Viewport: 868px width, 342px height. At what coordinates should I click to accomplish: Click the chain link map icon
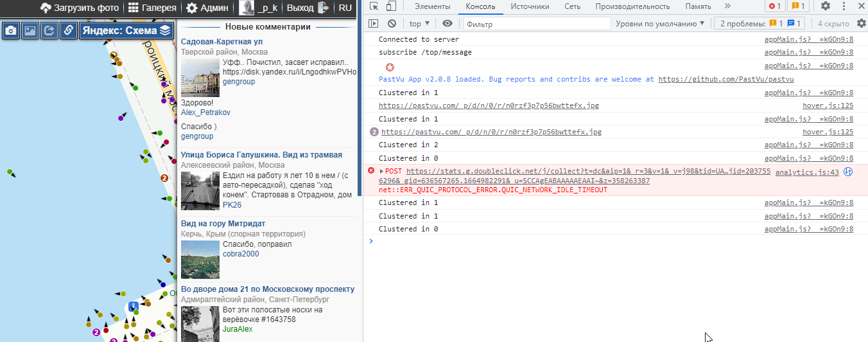click(69, 30)
